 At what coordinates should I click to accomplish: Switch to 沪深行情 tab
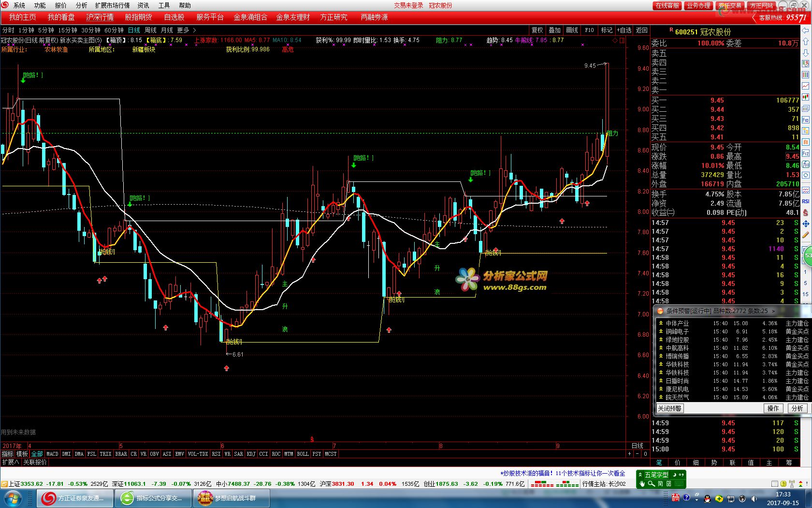tap(100, 17)
